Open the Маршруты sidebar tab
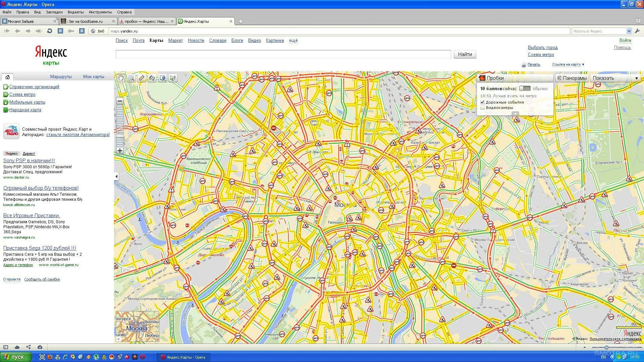This screenshot has height=362, width=644. [61, 77]
